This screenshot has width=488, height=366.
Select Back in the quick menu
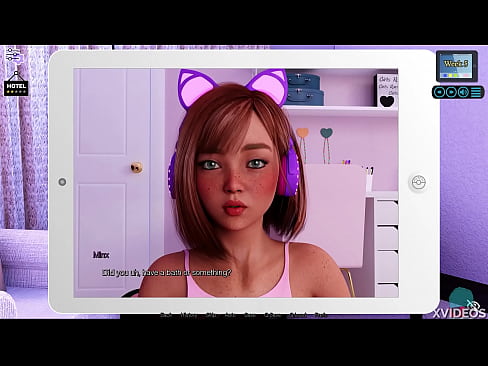(166, 315)
